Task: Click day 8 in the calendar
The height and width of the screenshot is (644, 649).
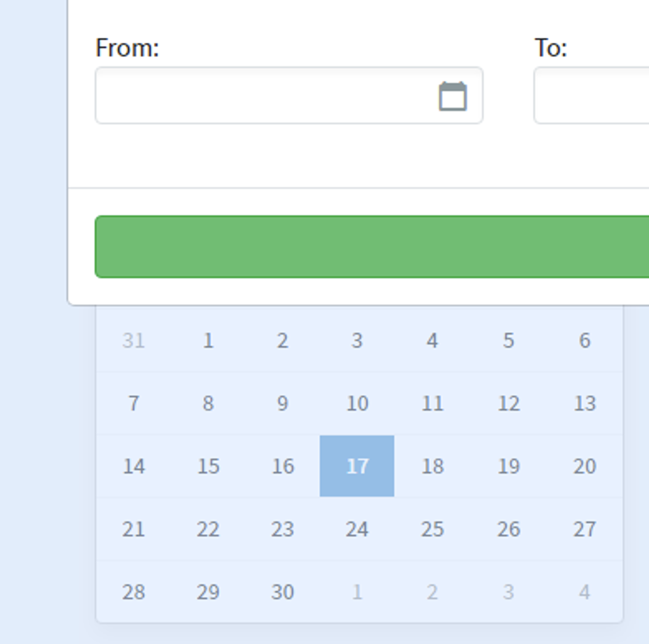Action: (208, 403)
